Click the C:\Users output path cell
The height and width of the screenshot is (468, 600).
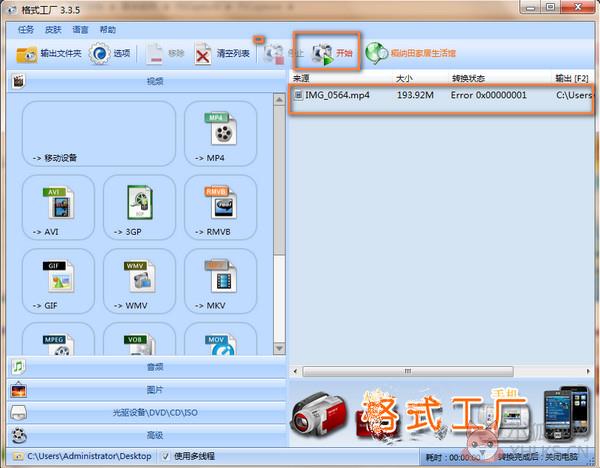[574, 95]
